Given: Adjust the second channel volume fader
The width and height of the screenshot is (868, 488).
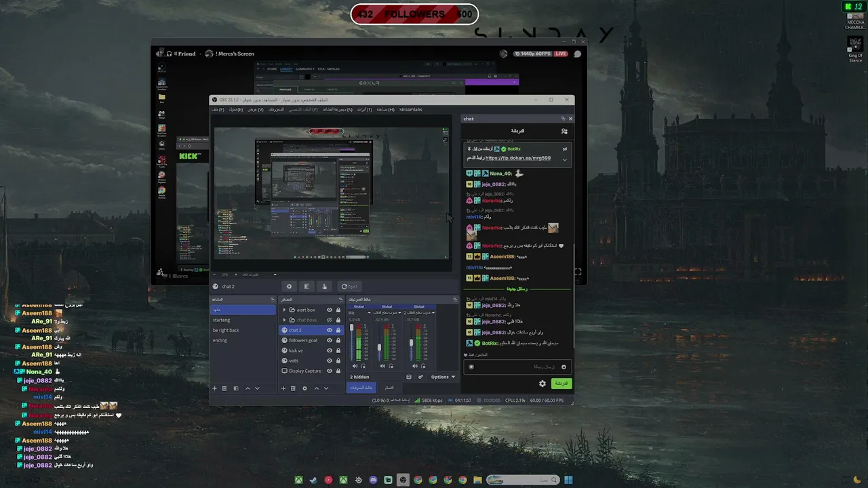Looking at the screenshot, I should click(379, 348).
